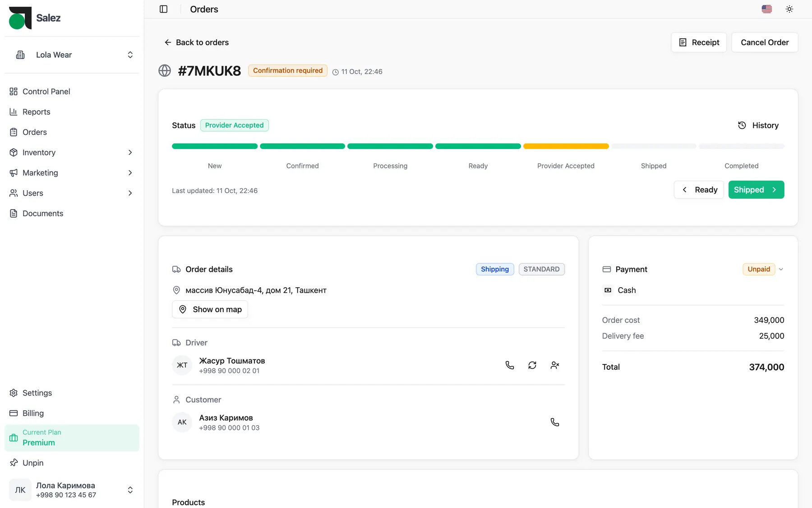Click the US flag language icon
This screenshot has width=812, height=508.
click(x=766, y=9)
